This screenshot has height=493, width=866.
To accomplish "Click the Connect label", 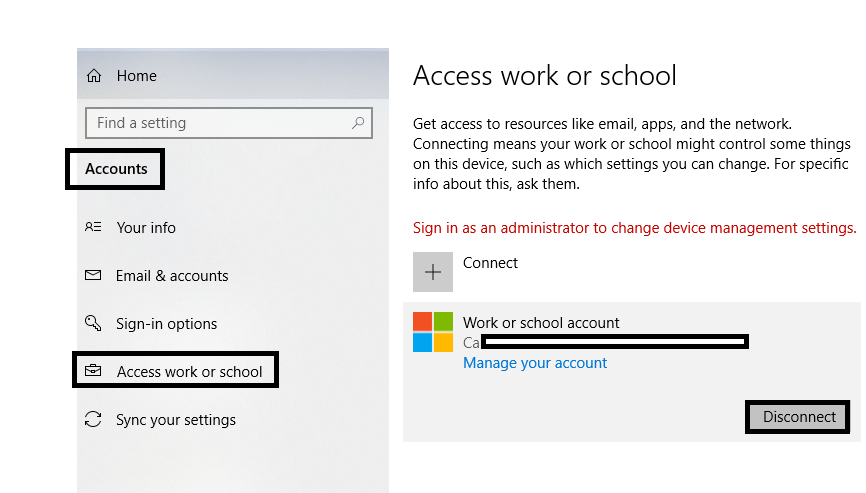I will pos(490,263).
